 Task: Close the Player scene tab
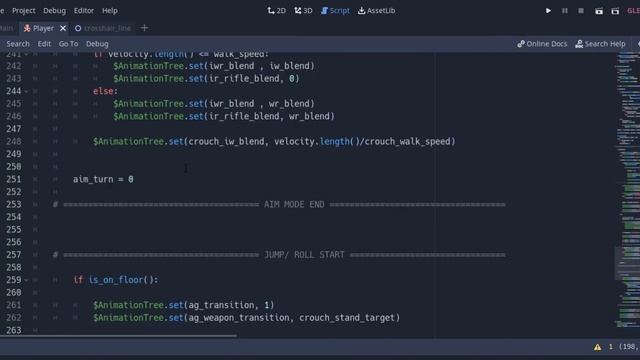[63, 28]
